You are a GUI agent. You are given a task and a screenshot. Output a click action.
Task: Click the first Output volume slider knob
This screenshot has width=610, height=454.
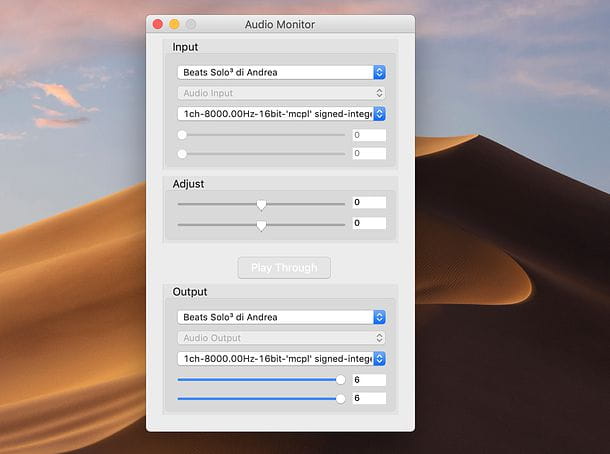point(340,380)
